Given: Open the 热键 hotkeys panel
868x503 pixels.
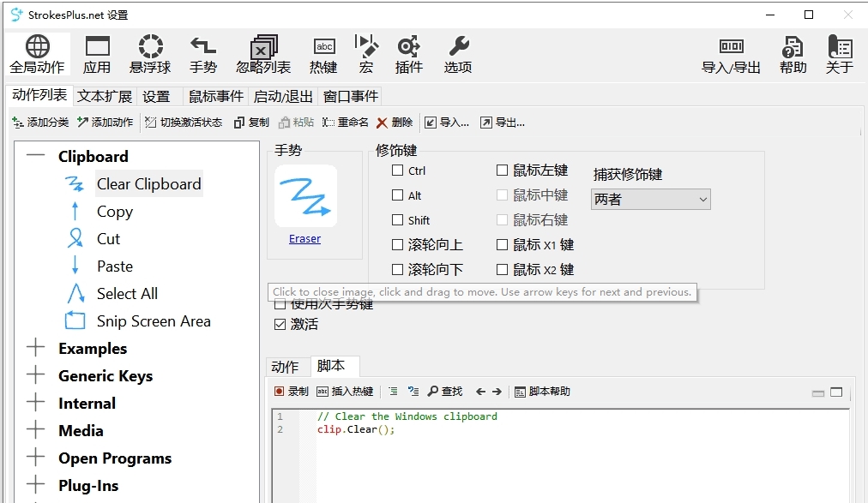Looking at the screenshot, I should point(323,53).
